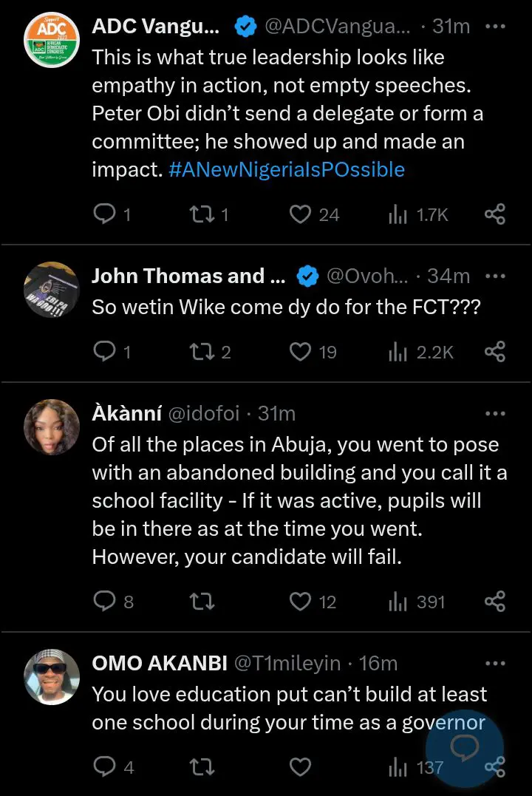Reply to John Thomas's tweet

tap(103, 352)
